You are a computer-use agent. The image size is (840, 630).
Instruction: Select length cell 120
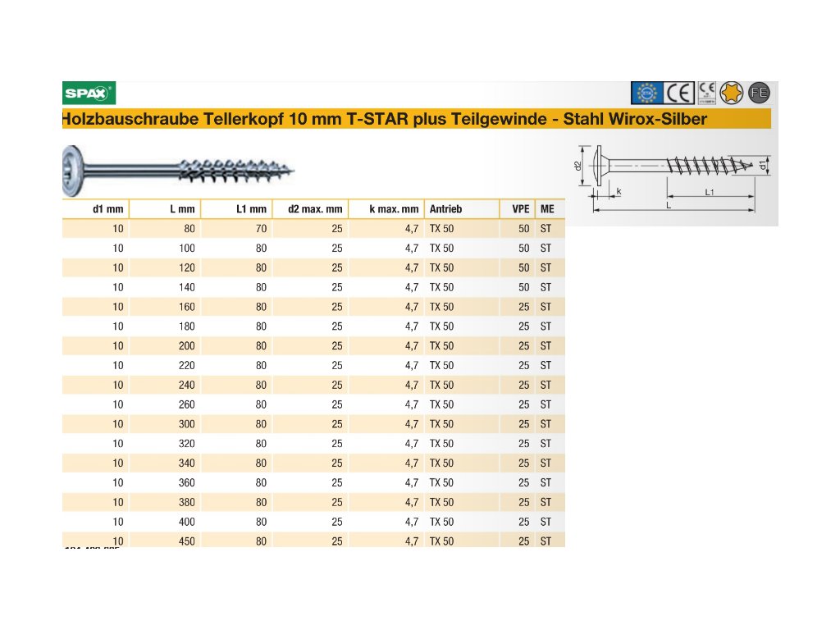(x=187, y=268)
